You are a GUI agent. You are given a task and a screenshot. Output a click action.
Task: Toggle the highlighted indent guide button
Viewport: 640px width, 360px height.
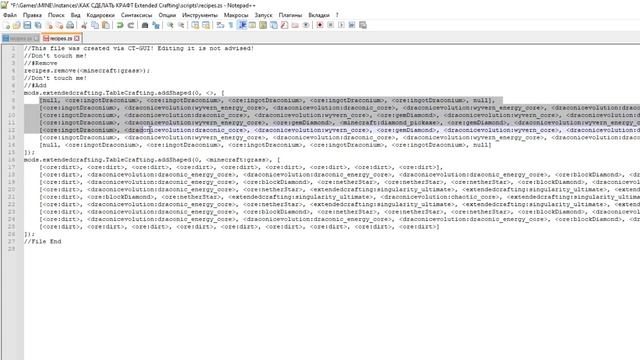(x=242, y=25)
